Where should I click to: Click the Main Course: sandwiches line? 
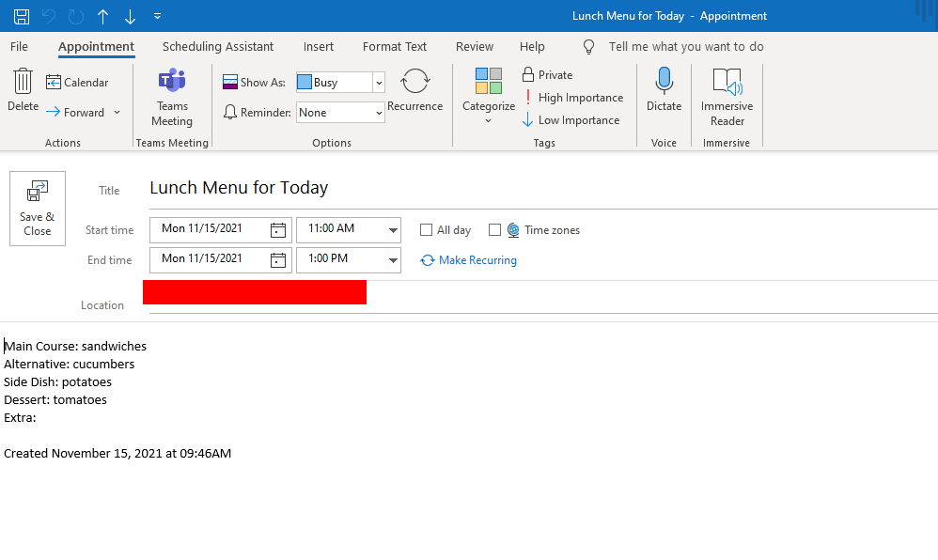coord(75,347)
